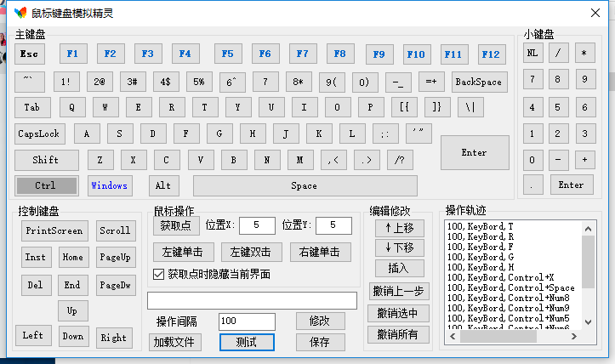
Task: Click the PrintScreen button
Action: pyautogui.click(x=54, y=230)
